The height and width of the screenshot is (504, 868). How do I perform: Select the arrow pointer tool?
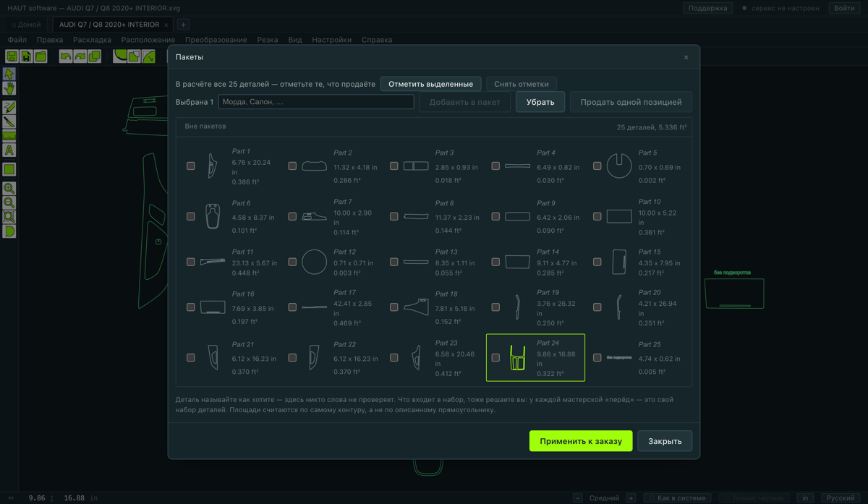9,74
